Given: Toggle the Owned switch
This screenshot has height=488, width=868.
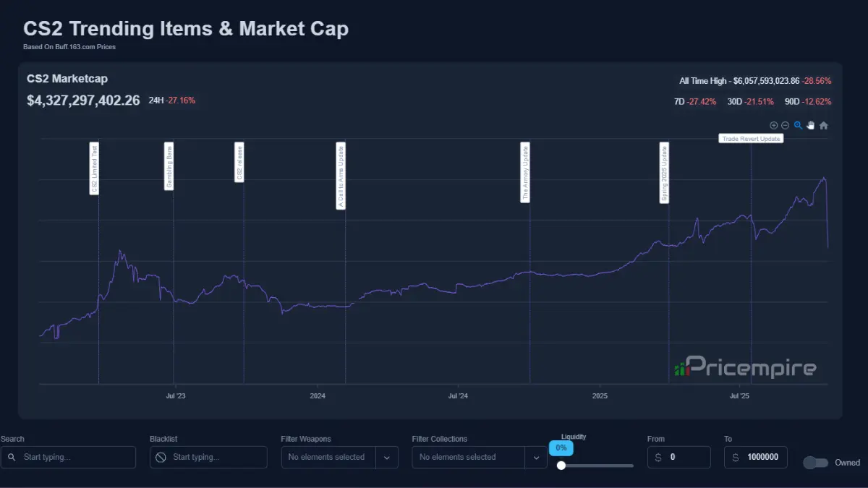Looking at the screenshot, I should (x=816, y=463).
